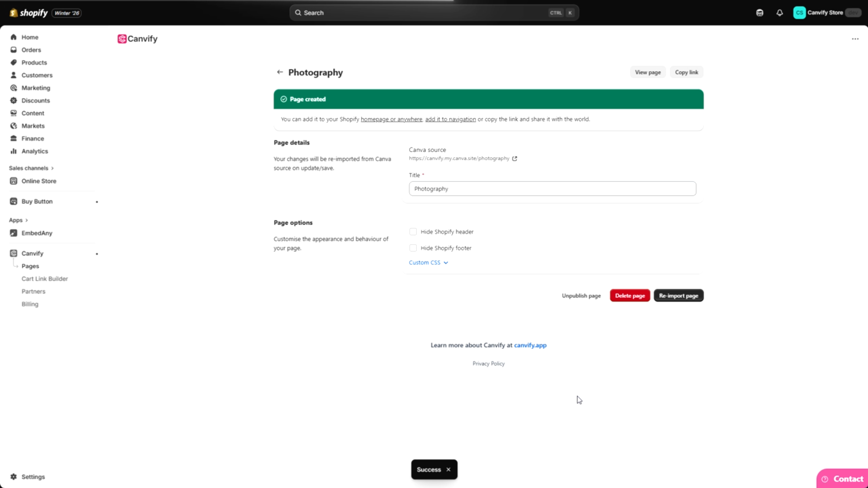Image resolution: width=868 pixels, height=488 pixels.
Task: Expand the Custom CSS section
Action: point(428,263)
